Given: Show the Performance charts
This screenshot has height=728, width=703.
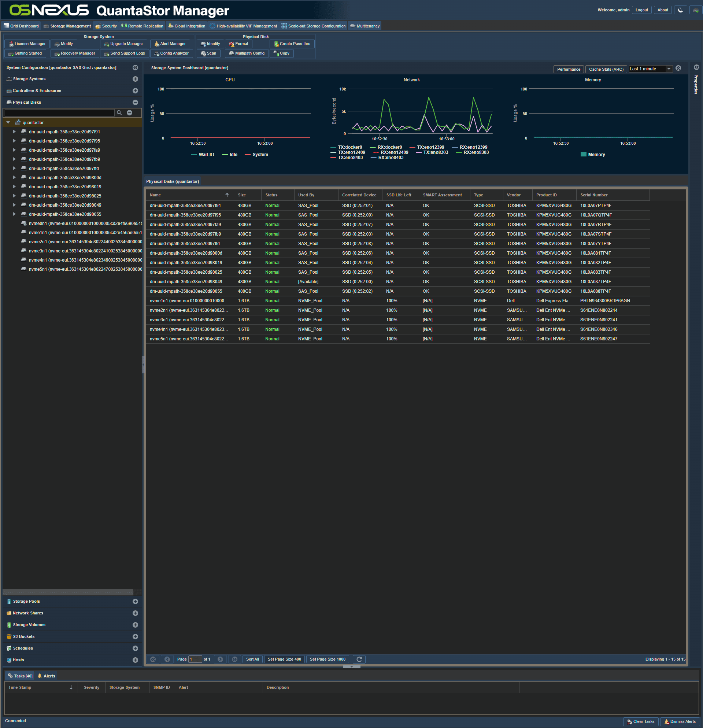Looking at the screenshot, I should [x=568, y=70].
